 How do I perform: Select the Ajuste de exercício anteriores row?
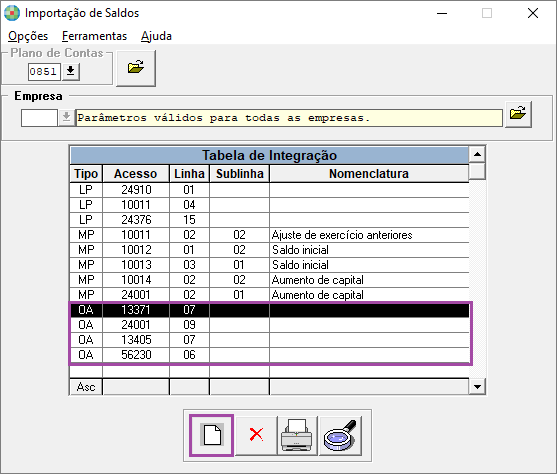(269, 235)
